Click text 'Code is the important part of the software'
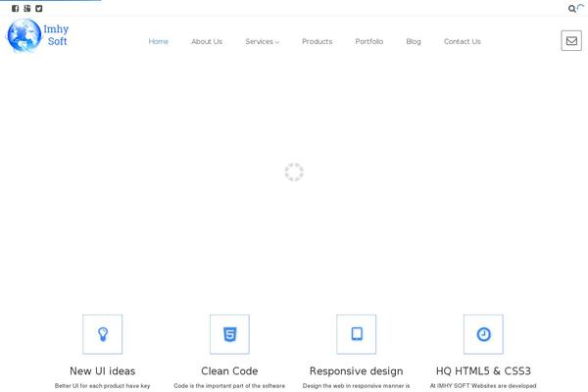This screenshot has width=588, height=392. (229, 386)
